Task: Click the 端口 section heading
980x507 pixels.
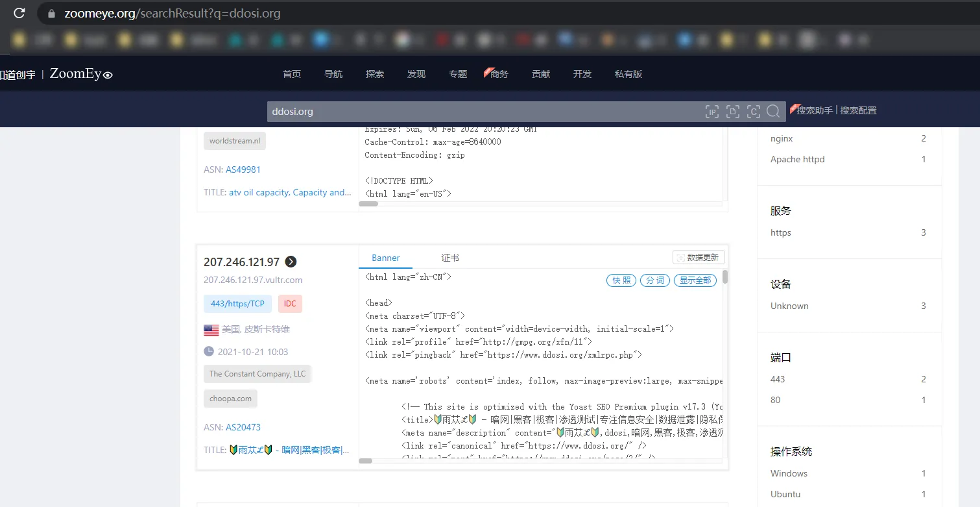Action: coord(781,358)
